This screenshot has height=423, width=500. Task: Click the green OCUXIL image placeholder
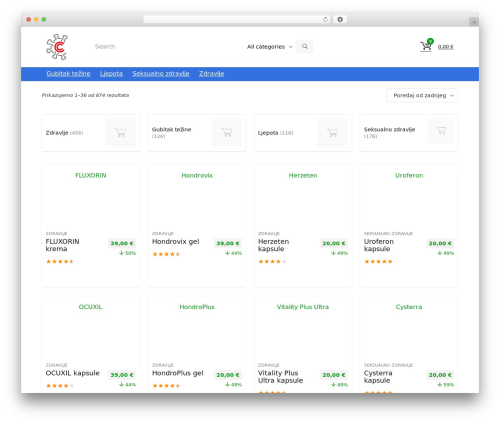[90, 307]
